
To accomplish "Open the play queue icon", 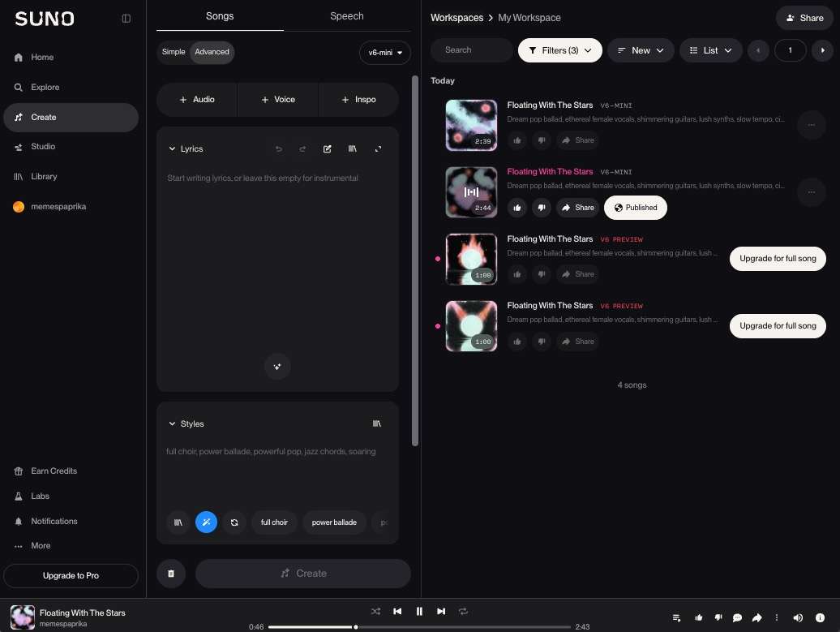I will (676, 618).
